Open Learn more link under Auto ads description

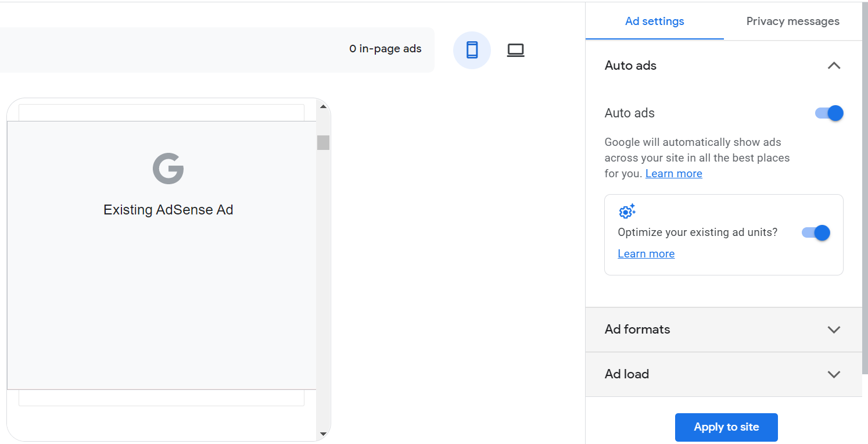[673, 174]
